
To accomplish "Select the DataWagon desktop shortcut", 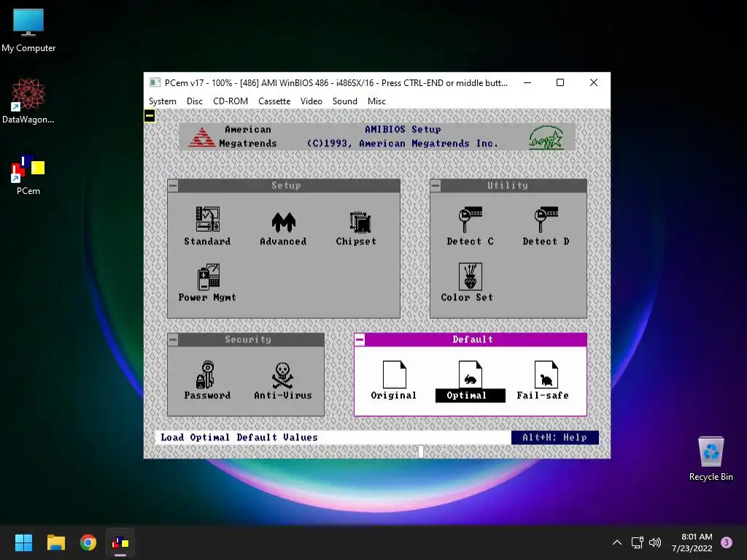I will [28, 101].
